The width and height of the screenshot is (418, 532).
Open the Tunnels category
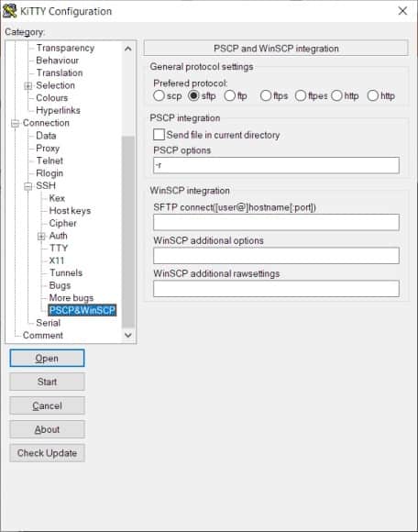click(x=66, y=272)
